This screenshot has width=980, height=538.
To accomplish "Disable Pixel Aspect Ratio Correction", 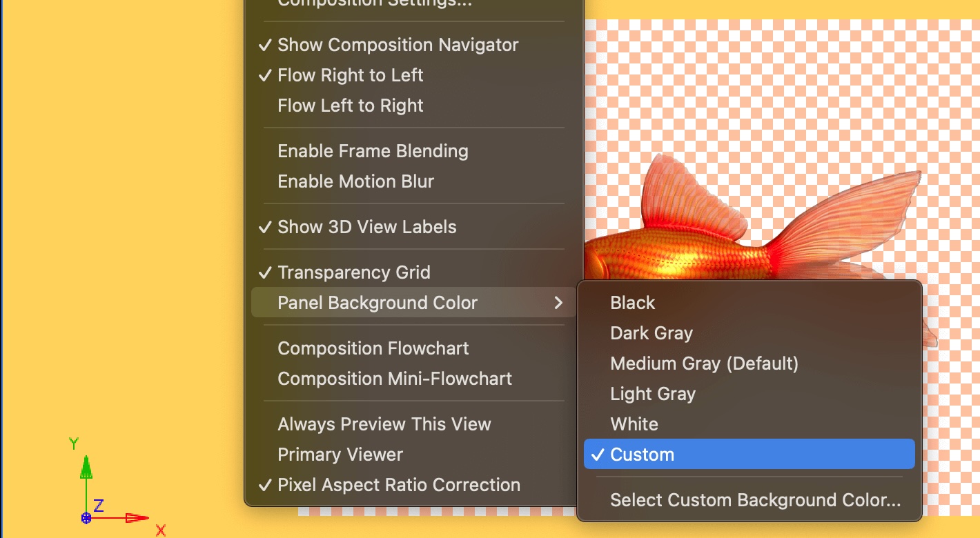I will [x=398, y=484].
